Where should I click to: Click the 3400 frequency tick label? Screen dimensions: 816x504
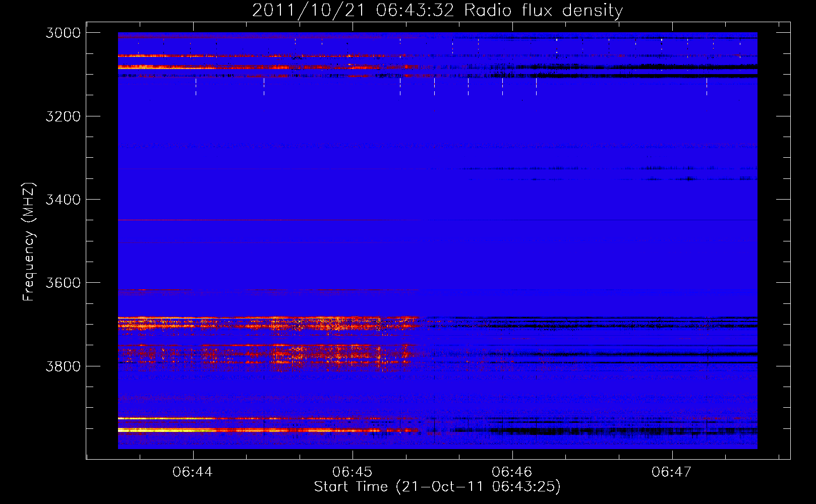click(x=63, y=200)
